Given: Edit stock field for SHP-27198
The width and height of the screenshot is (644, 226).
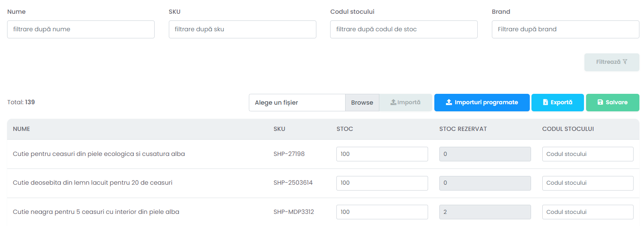Looking at the screenshot, I should 382,154.
